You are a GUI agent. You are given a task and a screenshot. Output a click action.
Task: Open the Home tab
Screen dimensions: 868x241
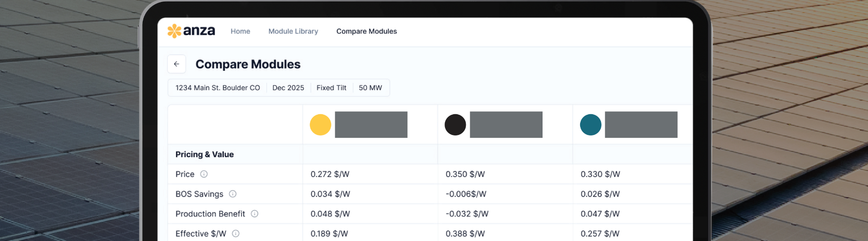(240, 31)
